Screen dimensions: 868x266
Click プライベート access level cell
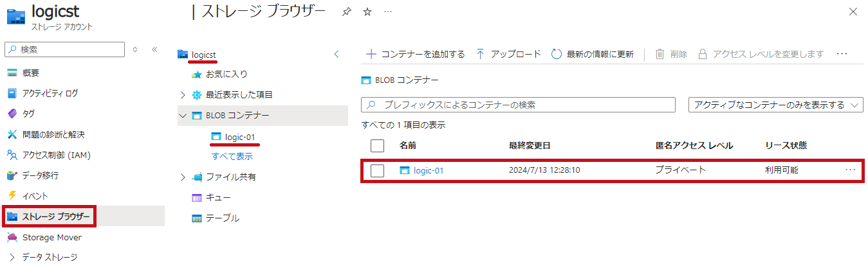point(681,170)
